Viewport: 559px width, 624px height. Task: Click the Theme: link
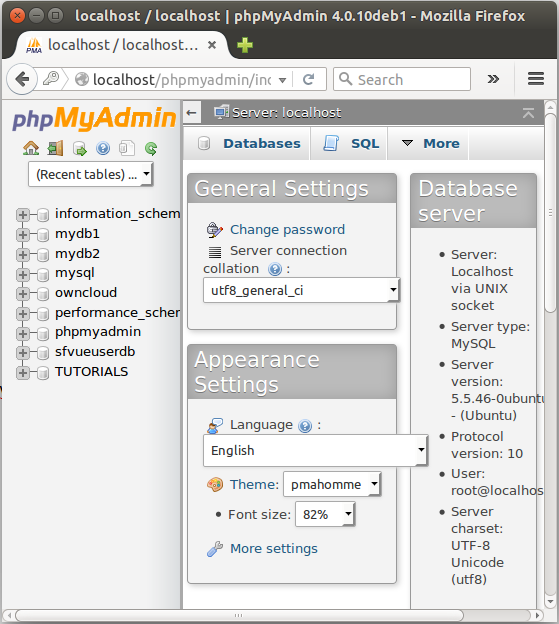[x=254, y=484]
